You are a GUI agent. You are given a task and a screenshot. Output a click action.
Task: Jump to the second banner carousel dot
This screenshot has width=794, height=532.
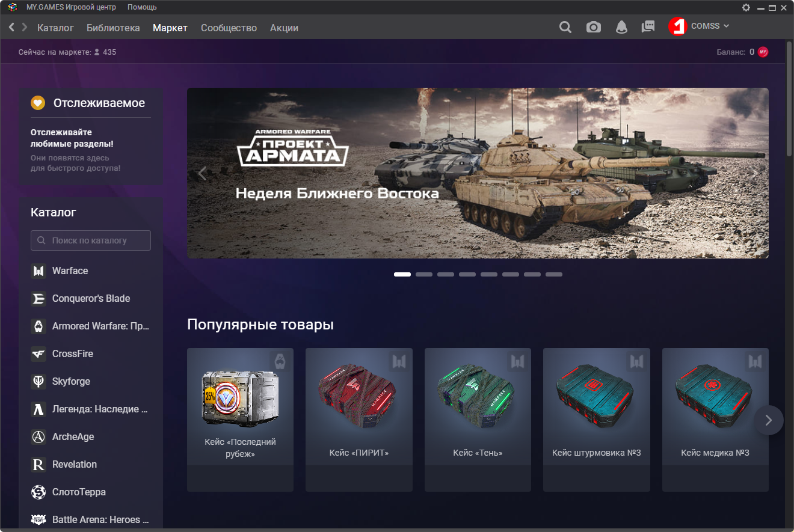pos(424,274)
